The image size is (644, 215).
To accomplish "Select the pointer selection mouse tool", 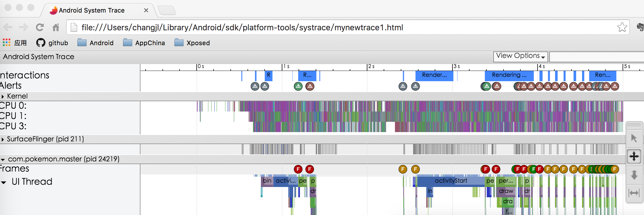I will 634,138.
